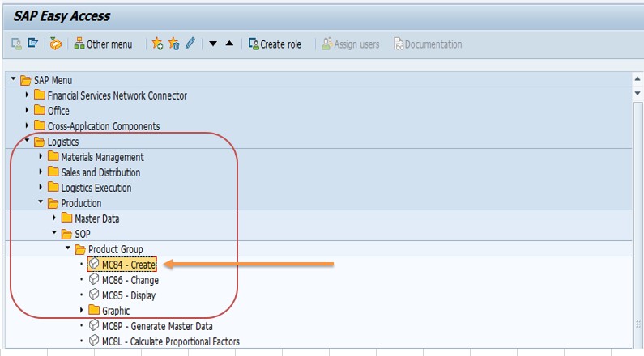Click the Product Group folder icon
The image size is (644, 356).
coord(80,249)
